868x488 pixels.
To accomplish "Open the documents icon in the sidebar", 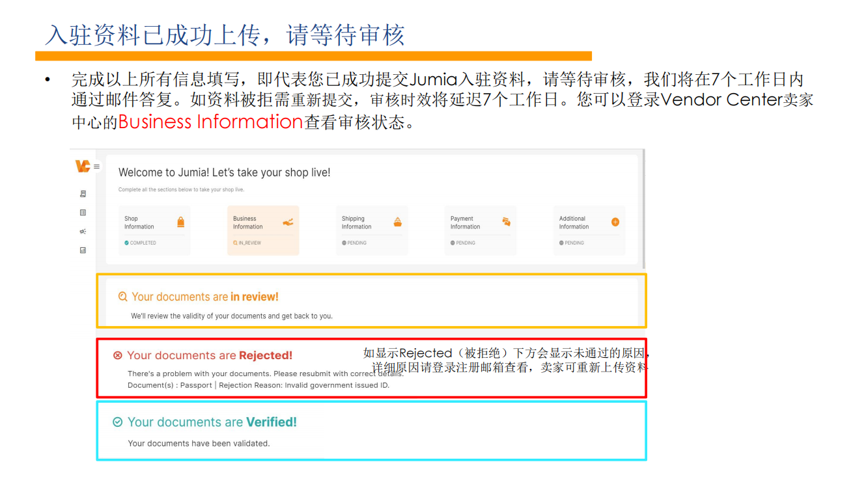I will tap(83, 193).
